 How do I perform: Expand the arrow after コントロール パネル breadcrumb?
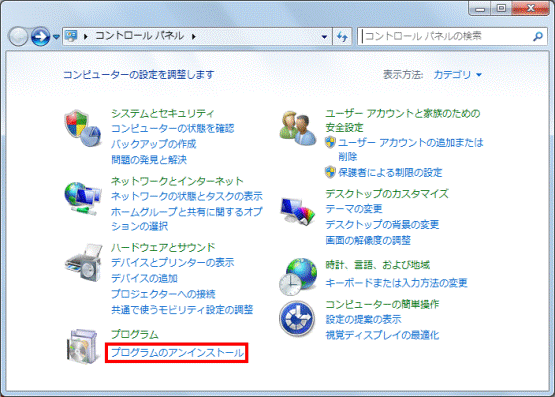[194, 36]
